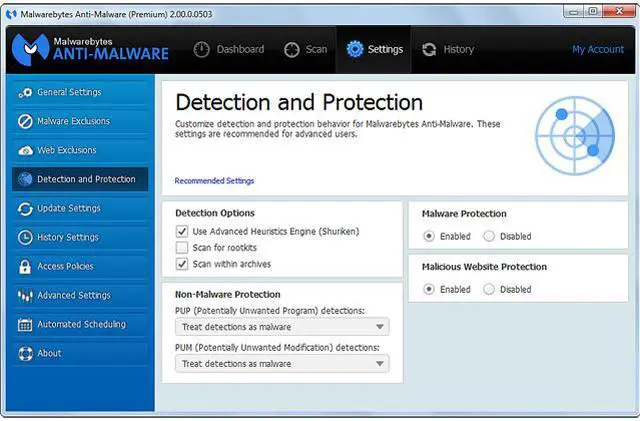Screen dimensions: 640x421
Task: Click the Web Exclusions cloud icon
Action: coord(25,151)
